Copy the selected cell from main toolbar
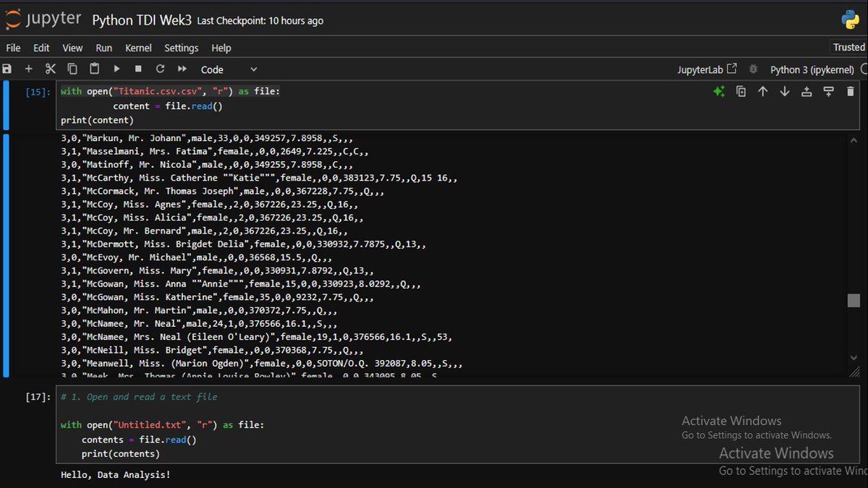Screen dimensions: 868x488 point(72,69)
